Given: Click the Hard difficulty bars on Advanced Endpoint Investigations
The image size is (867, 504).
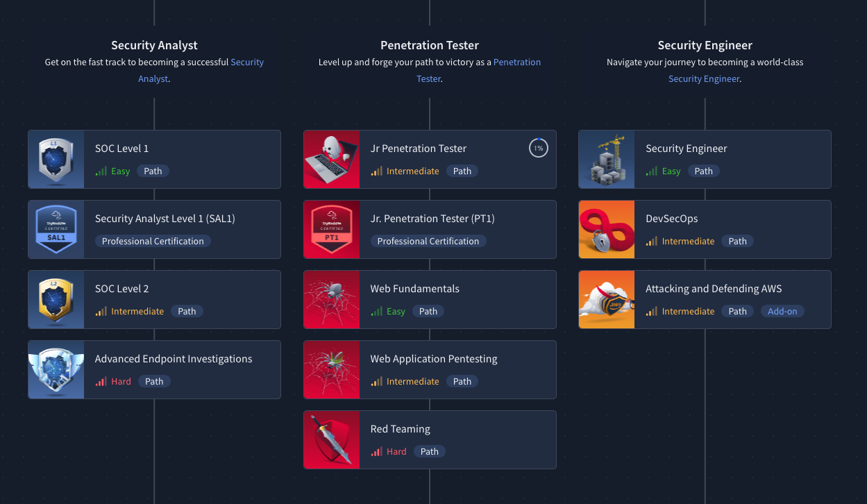Looking at the screenshot, I should pyautogui.click(x=101, y=381).
